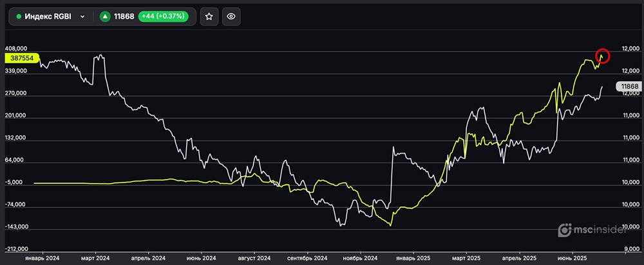Screen dimensions: 644x265
Task: Click the 408,000 left axis label
Action: coord(15,48)
